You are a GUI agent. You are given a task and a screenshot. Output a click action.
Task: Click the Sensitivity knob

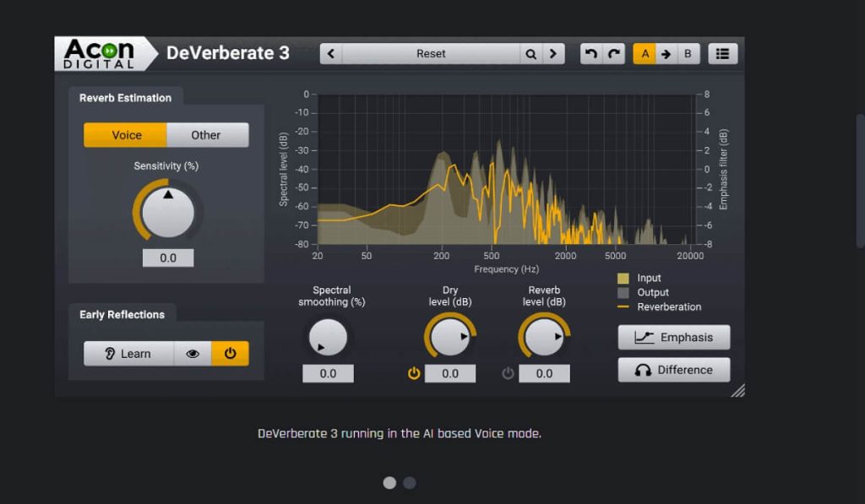click(167, 210)
